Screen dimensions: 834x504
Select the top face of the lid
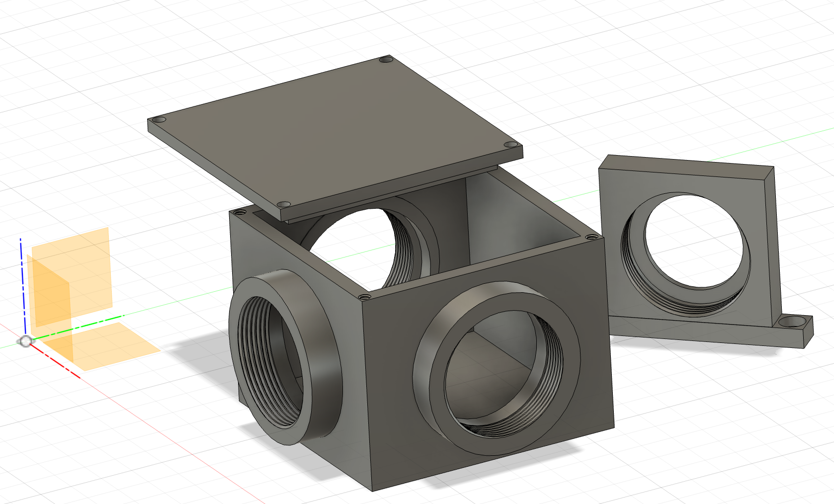tap(333, 124)
